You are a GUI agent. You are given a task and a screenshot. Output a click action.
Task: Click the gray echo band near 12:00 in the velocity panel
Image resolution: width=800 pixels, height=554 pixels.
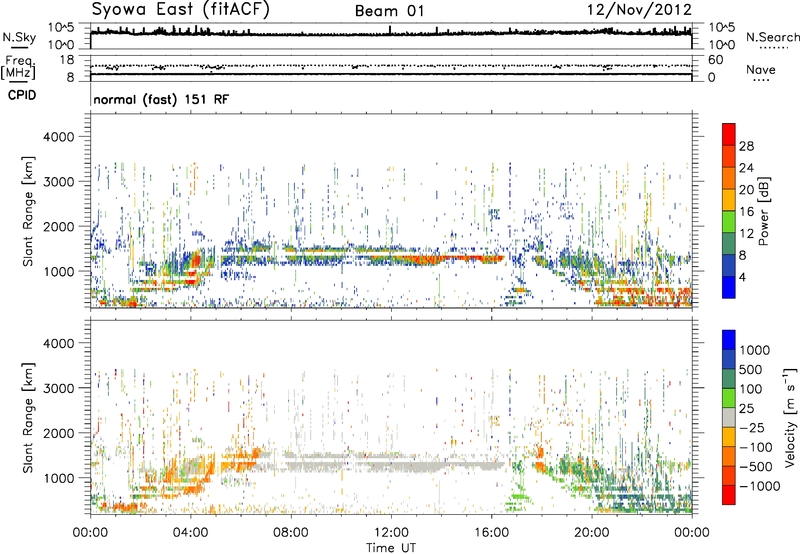393,464
